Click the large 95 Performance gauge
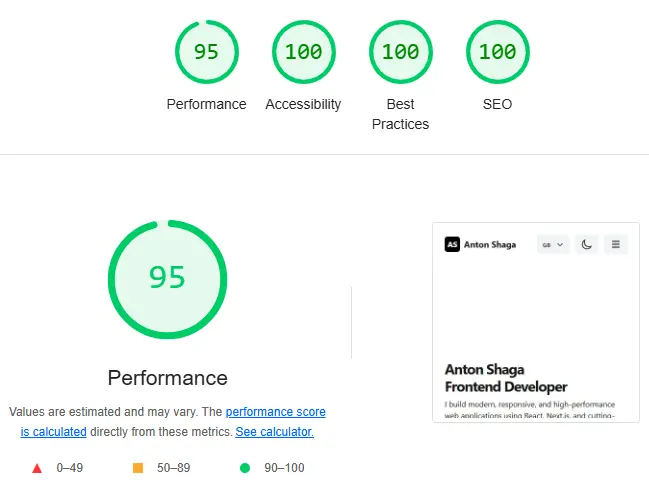 [x=167, y=278]
